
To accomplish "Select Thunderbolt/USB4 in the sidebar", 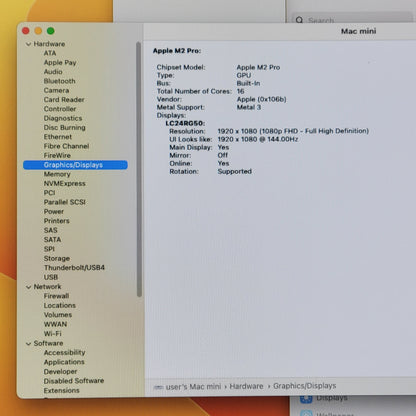I will point(74,268).
